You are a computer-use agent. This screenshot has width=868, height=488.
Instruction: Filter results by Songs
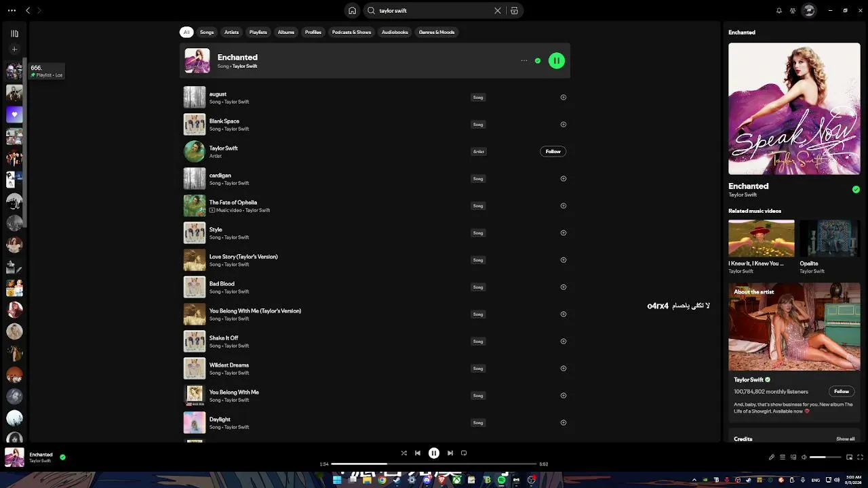pos(207,32)
